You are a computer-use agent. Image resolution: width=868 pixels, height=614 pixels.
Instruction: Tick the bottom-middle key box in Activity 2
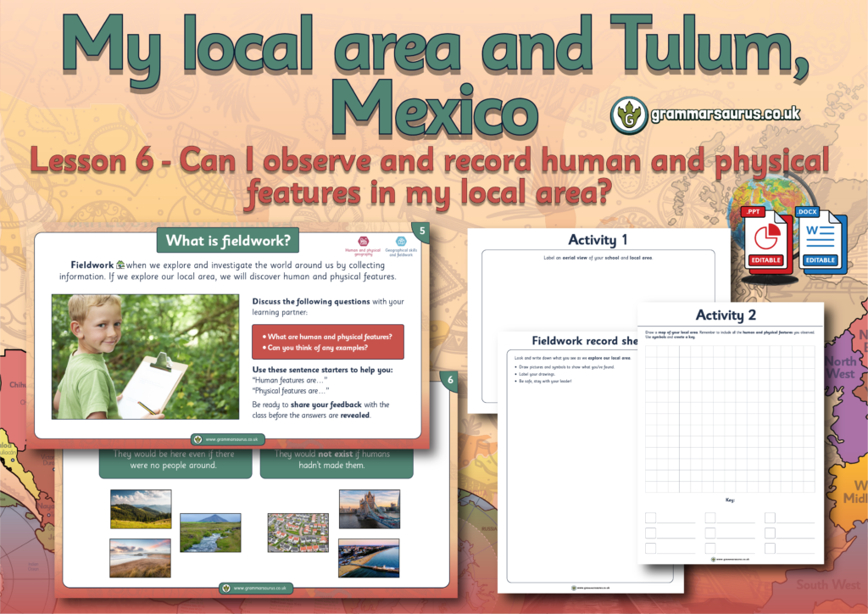(709, 548)
